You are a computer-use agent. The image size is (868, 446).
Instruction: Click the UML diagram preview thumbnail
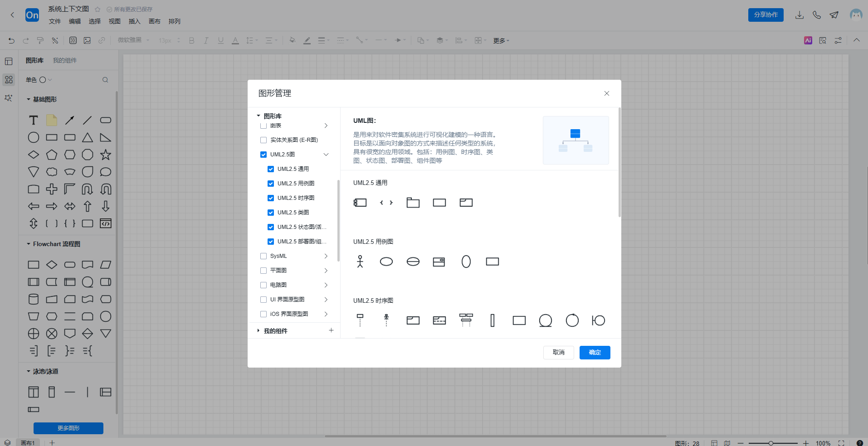pyautogui.click(x=575, y=140)
